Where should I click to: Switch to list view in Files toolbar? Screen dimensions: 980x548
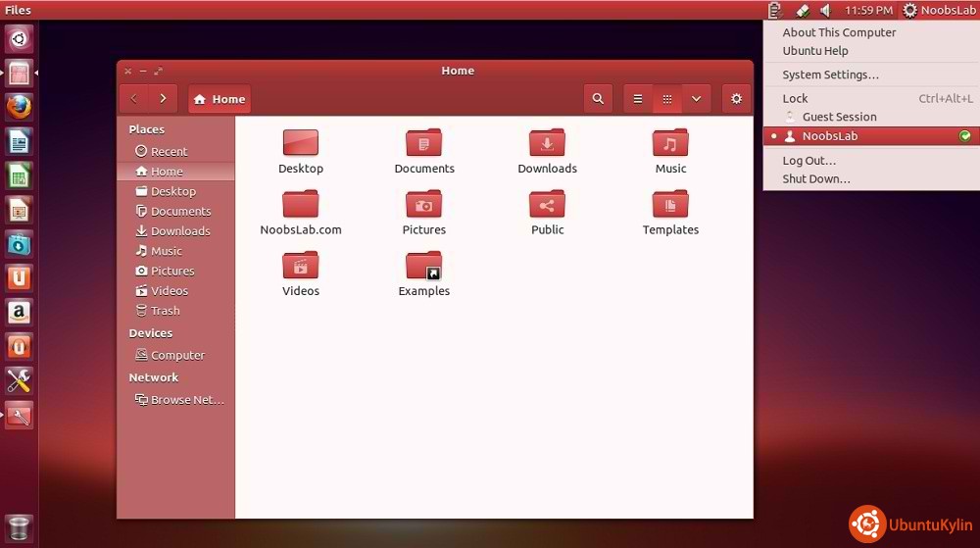pos(638,99)
